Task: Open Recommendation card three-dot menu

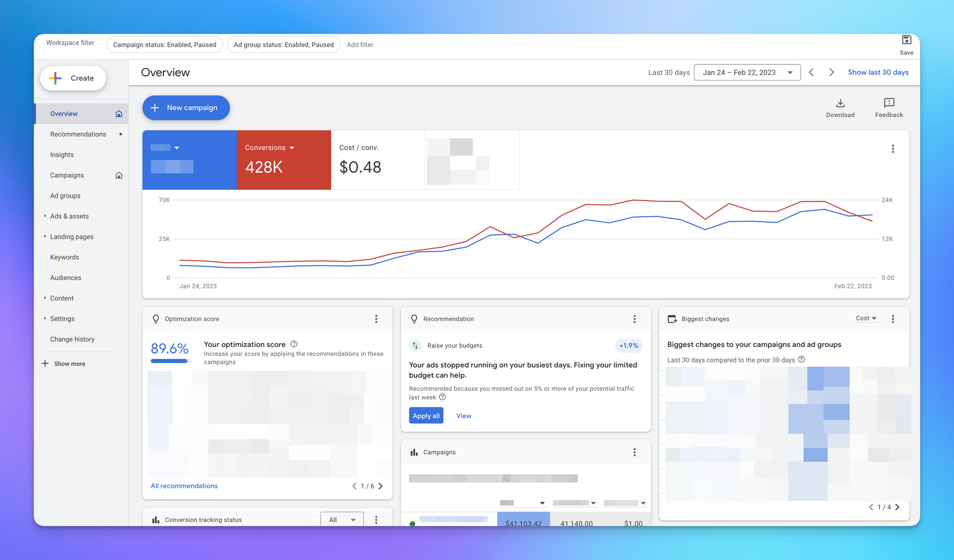Action: 634,319
